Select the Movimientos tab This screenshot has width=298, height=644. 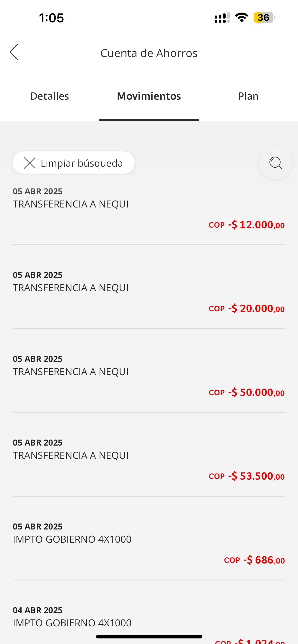tap(149, 96)
